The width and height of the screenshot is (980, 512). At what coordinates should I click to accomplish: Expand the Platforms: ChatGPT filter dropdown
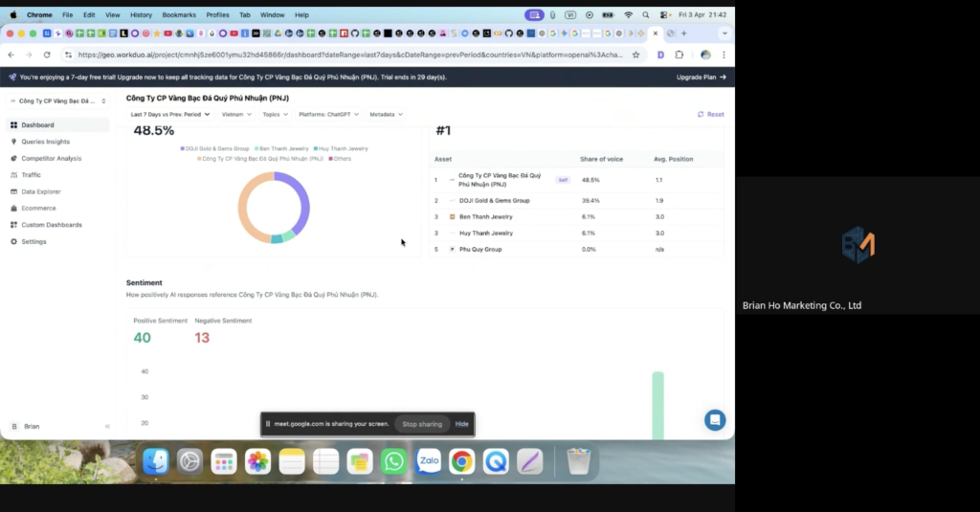328,114
